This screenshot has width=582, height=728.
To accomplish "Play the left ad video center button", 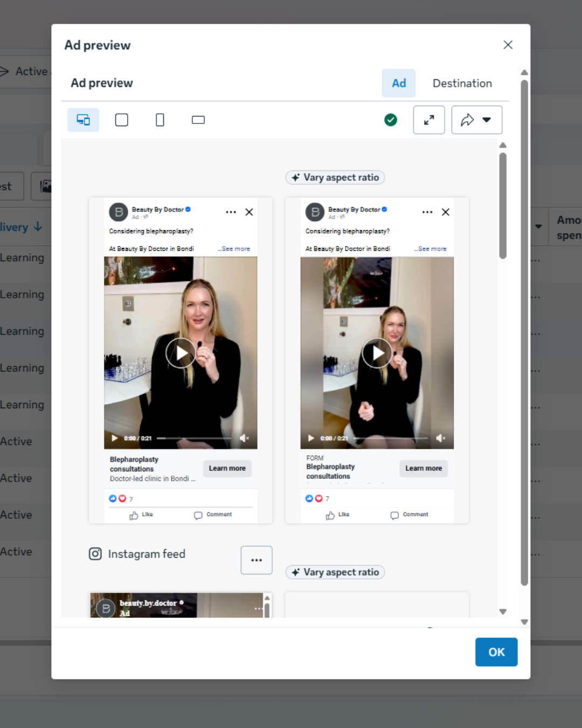I will click(181, 353).
